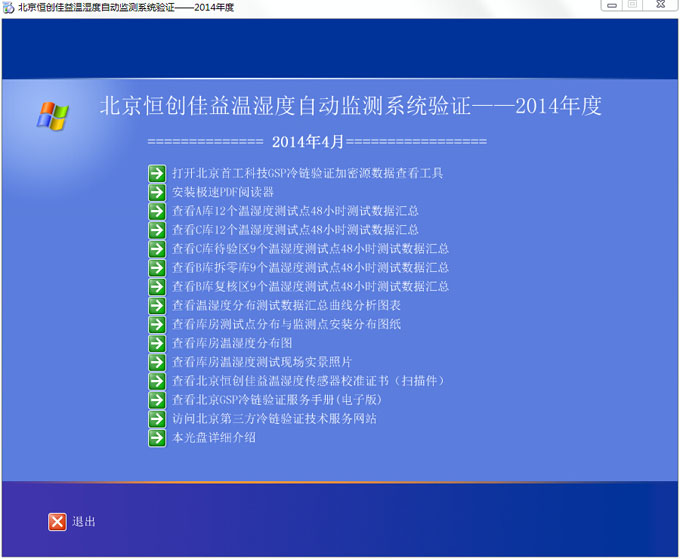Screen dimensions: 680x559
Task: Open 本光盘详细介绍 link
Action: coord(214,438)
